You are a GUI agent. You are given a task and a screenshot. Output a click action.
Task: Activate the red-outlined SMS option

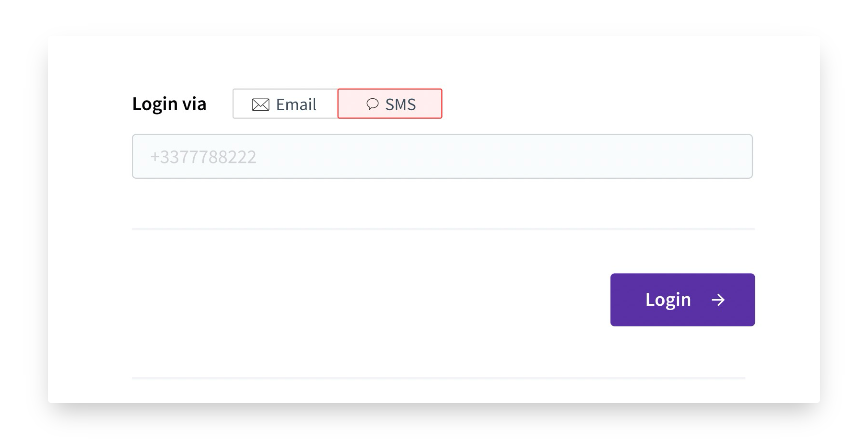pos(390,104)
